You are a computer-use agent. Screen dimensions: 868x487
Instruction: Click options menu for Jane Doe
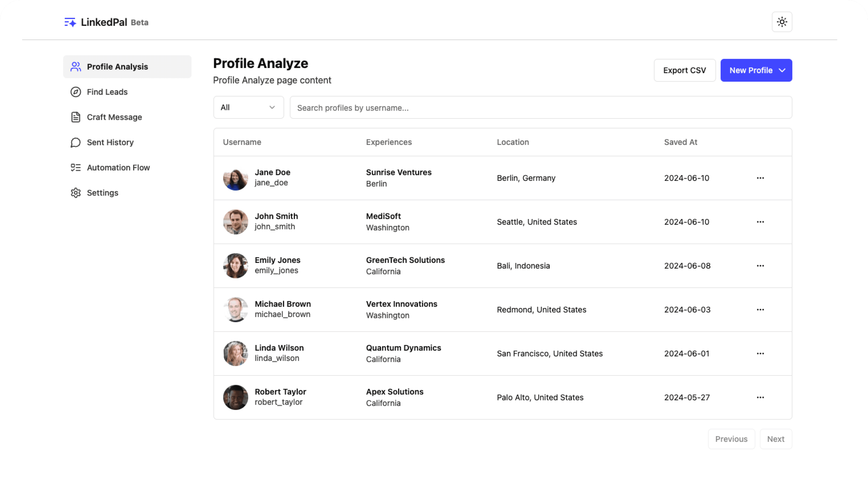[x=760, y=178]
